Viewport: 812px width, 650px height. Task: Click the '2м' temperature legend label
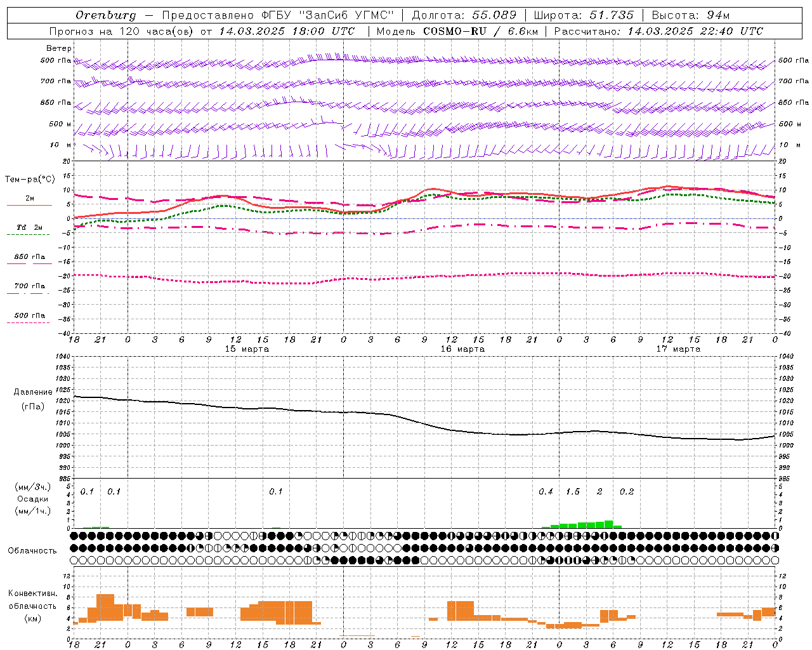[30, 198]
